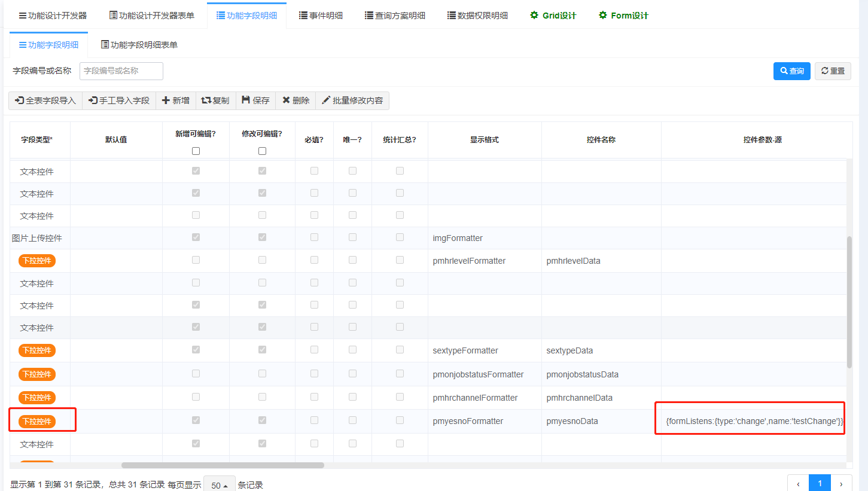Toggle 必填 checkbox in pmhrchannelFormatter row
Image resolution: width=868 pixels, height=491 pixels.
[x=314, y=397]
